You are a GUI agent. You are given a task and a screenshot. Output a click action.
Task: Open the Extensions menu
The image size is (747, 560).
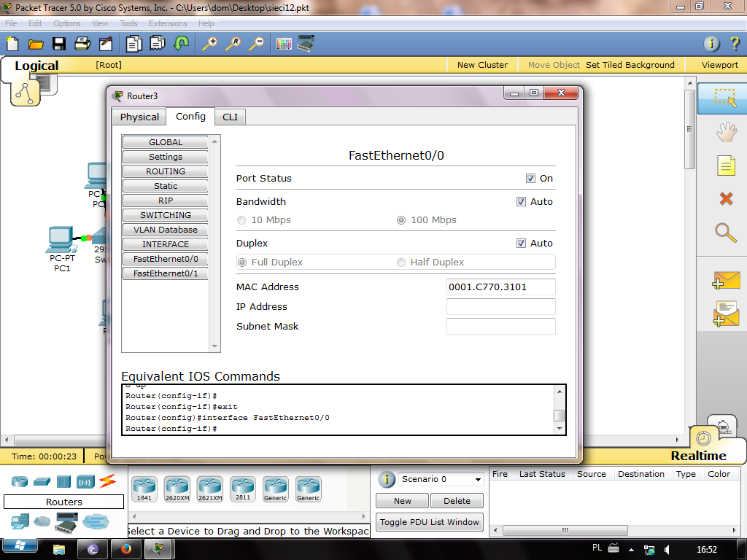(x=168, y=23)
